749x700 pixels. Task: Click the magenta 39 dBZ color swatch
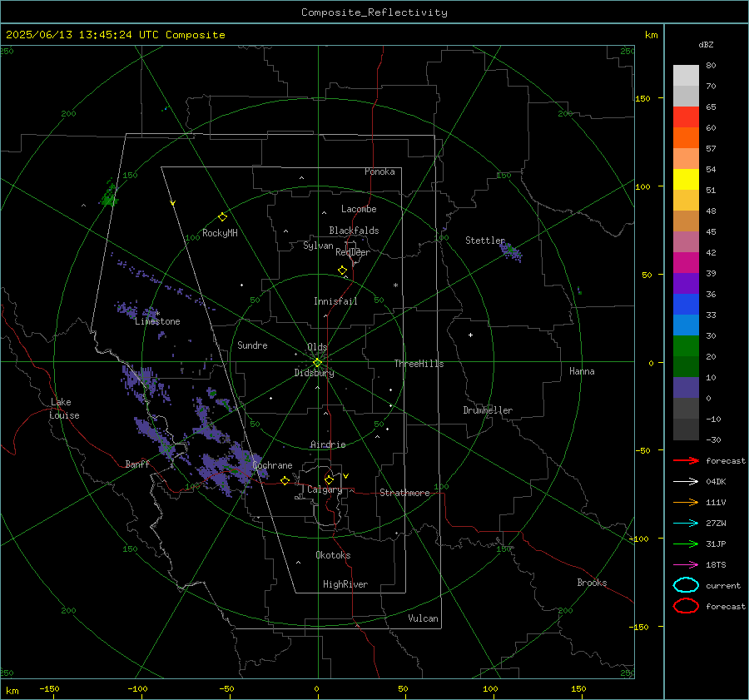[x=686, y=263]
